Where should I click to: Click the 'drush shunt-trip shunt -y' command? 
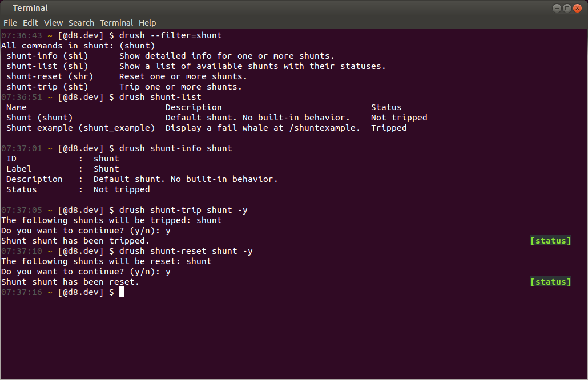(x=183, y=210)
